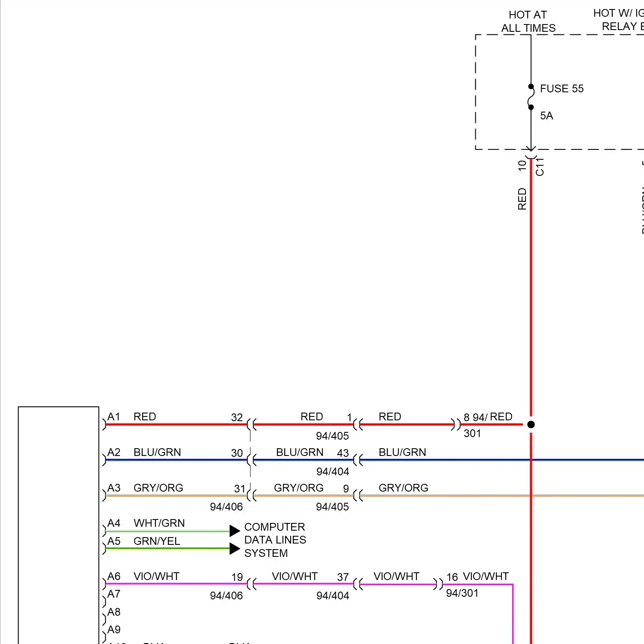Image resolution: width=644 pixels, height=644 pixels.
Task: Select pin label A3
Action: tap(114, 488)
